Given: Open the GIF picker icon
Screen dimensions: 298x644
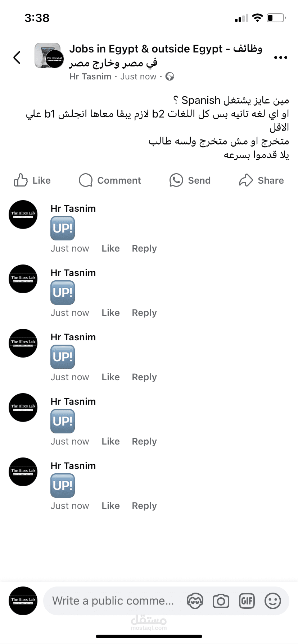Looking at the screenshot, I should [247, 601].
